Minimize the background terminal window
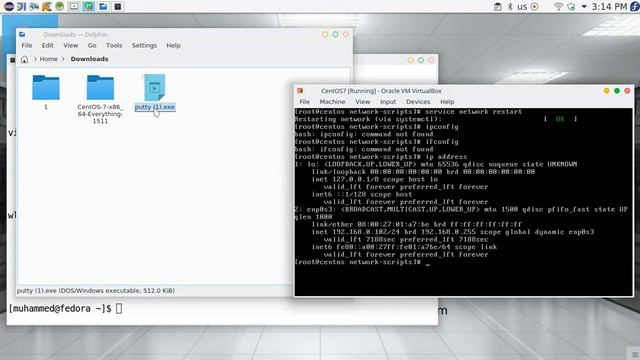This screenshot has height=360, width=640. pyautogui.click(x=411, y=60)
